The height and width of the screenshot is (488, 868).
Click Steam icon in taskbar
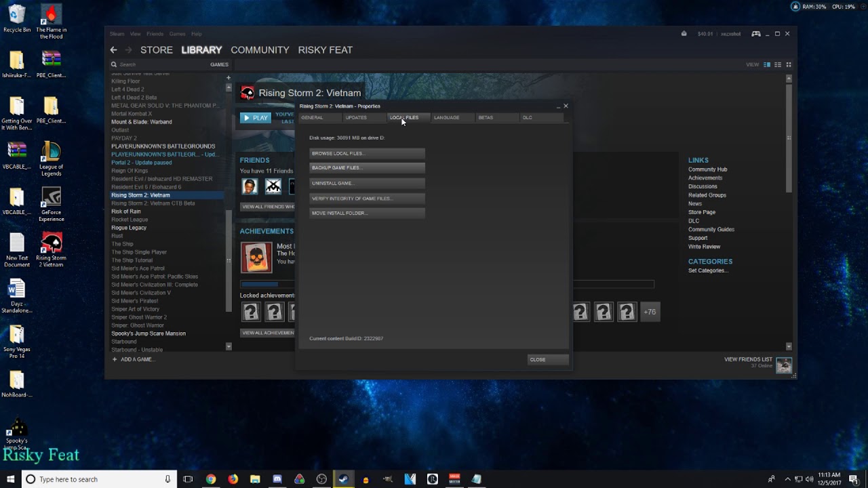point(344,479)
